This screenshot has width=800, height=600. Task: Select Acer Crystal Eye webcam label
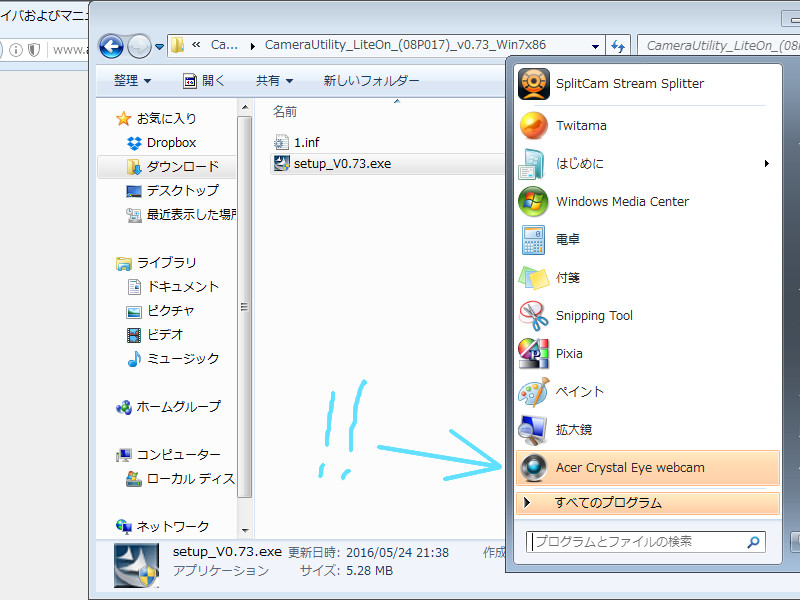click(630, 468)
